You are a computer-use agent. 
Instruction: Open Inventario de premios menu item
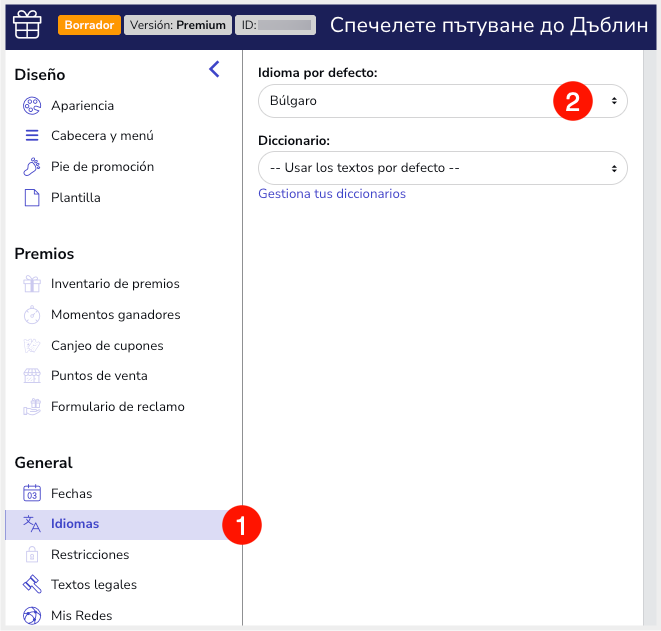115,284
